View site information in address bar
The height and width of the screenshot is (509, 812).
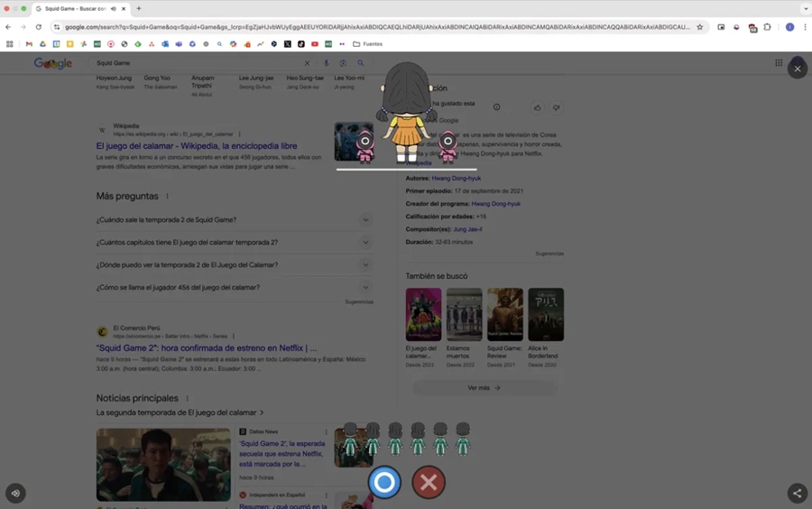pos(57,27)
